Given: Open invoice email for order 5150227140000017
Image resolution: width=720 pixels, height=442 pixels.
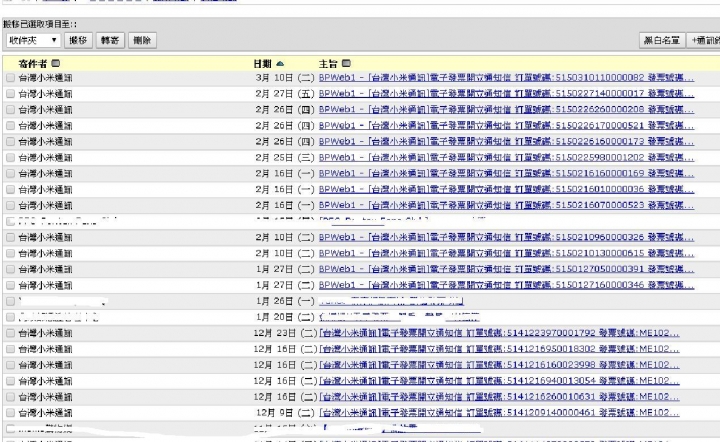Looking at the screenshot, I should click(506, 94).
